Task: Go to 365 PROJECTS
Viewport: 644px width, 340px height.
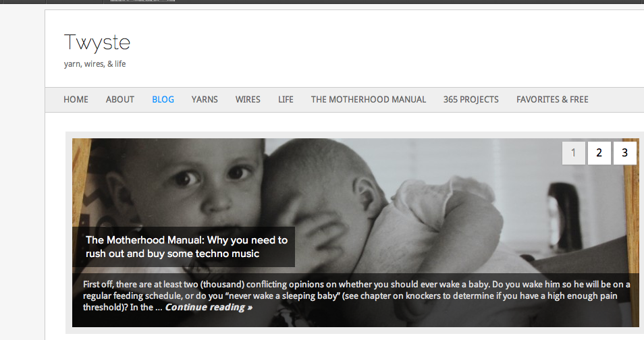Action: pyautogui.click(x=471, y=99)
